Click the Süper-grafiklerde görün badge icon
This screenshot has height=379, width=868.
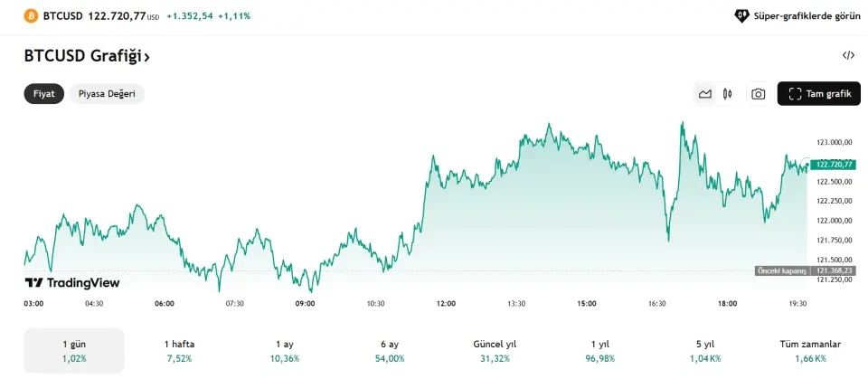(x=741, y=16)
